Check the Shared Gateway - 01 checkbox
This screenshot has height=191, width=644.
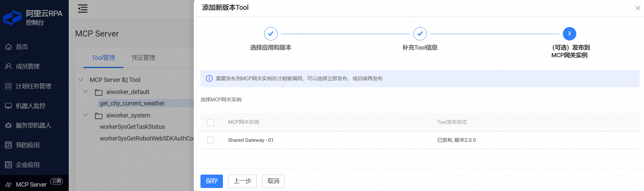click(211, 140)
